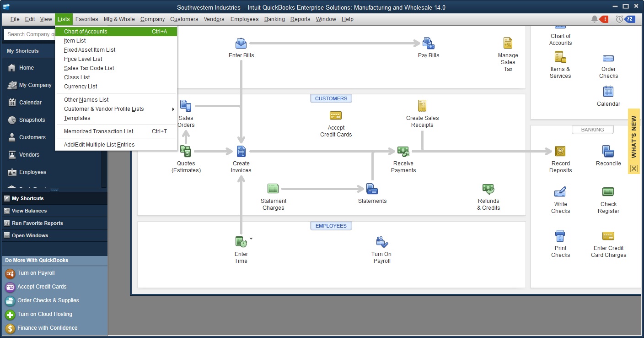Screen dimensions: 644x338
Task: Open the Calendar icon in Company panel
Action: click(x=608, y=91)
